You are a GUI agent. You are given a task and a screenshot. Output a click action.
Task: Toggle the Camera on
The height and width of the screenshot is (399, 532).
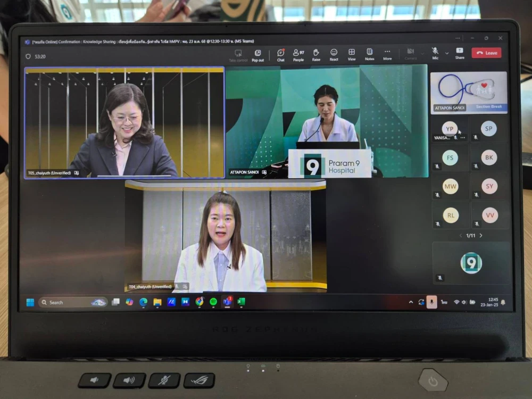410,52
